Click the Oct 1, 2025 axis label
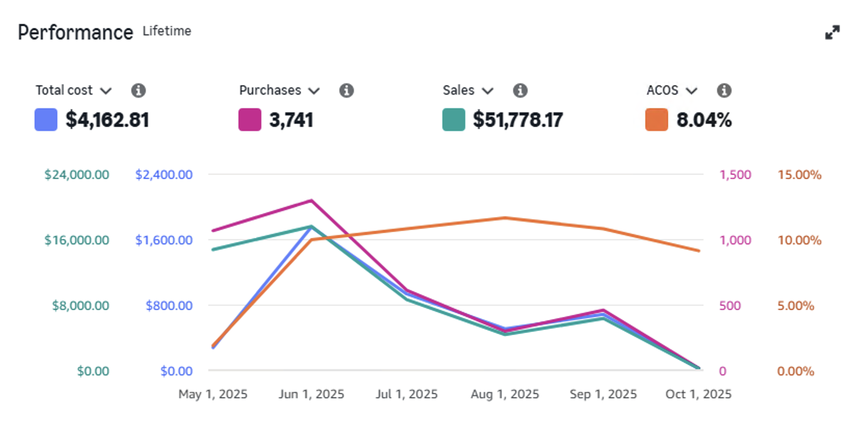868x440 pixels. point(698,394)
